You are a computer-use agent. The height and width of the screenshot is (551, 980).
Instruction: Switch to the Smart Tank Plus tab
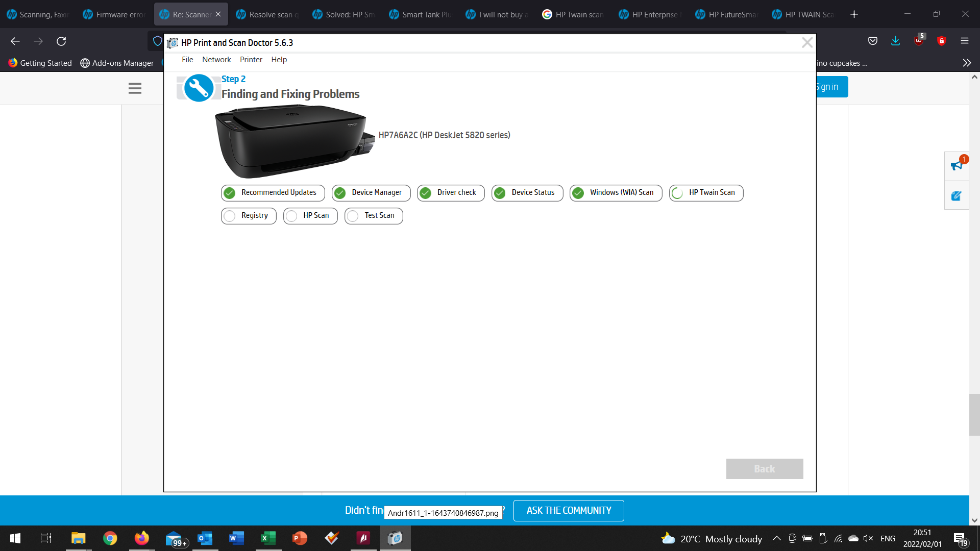click(x=420, y=14)
